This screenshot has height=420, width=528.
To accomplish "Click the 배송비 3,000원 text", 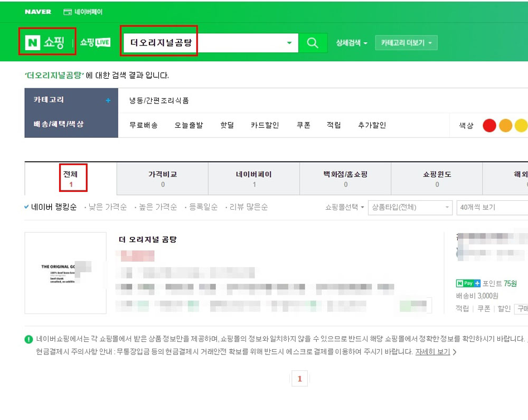I will (x=477, y=296).
